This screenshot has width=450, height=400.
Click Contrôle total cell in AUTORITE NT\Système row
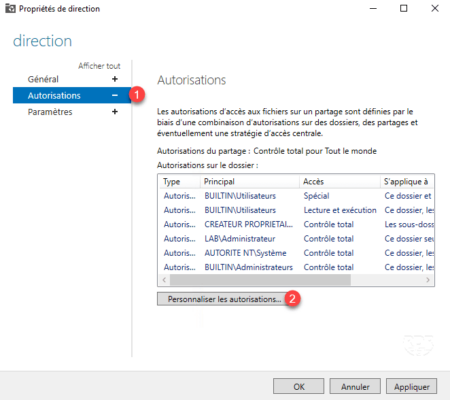tap(328, 253)
